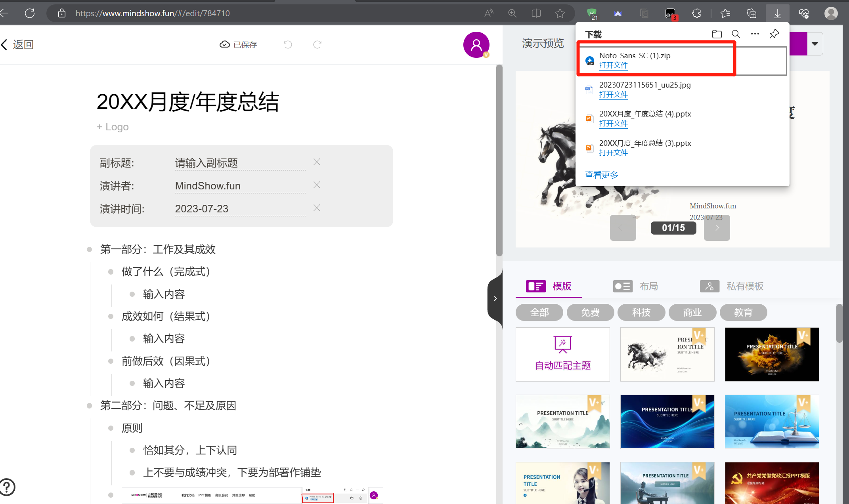Open the downloads folder icon in the panel
849x504 pixels.
[x=717, y=34]
